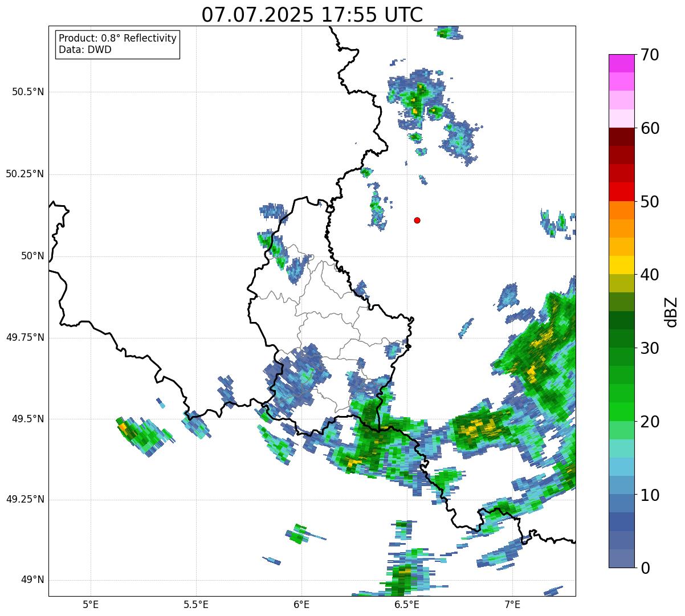Screen dimensions: 685x616
Task: Click the 6.5°E longitude label
Action: (x=407, y=604)
